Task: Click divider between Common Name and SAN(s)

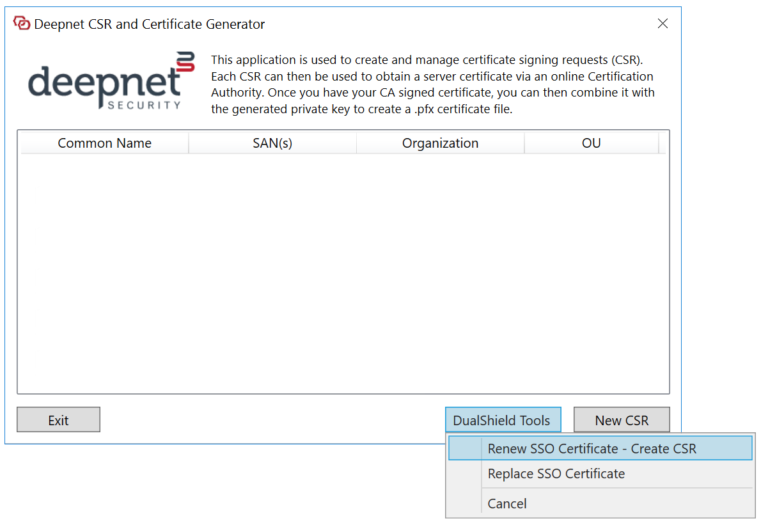Action: click(189, 143)
